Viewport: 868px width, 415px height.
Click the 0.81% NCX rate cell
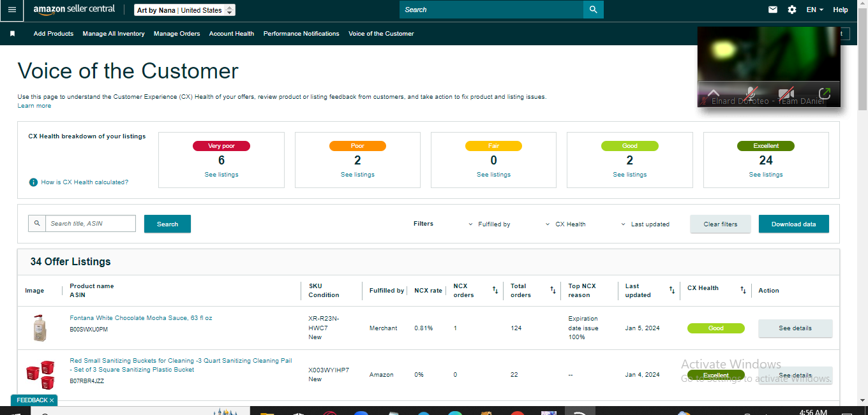424,328
